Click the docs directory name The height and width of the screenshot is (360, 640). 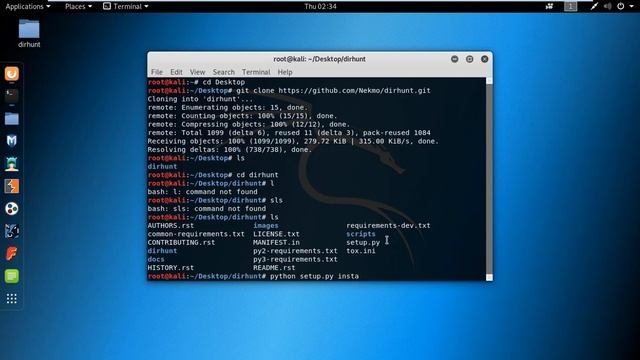[156, 259]
